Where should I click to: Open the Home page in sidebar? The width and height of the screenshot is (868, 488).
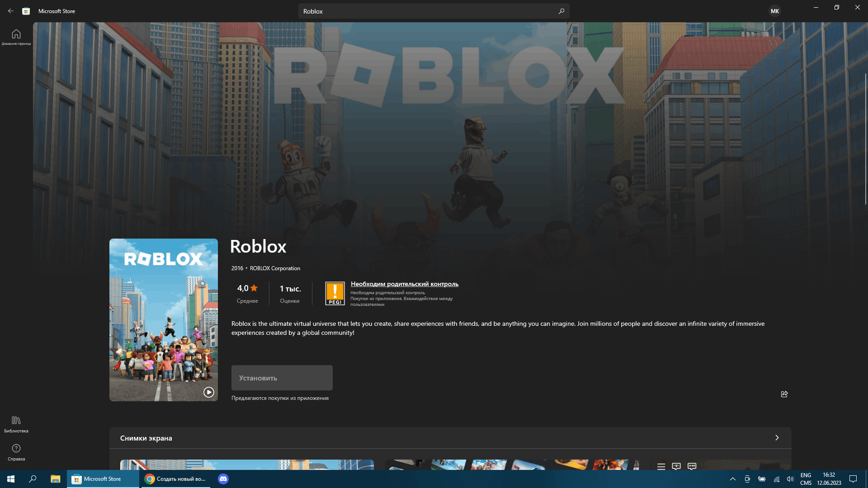pyautogui.click(x=16, y=37)
